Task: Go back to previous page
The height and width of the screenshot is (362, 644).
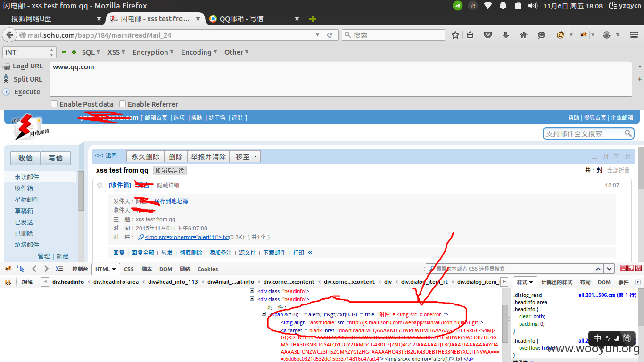Action: [9, 35]
